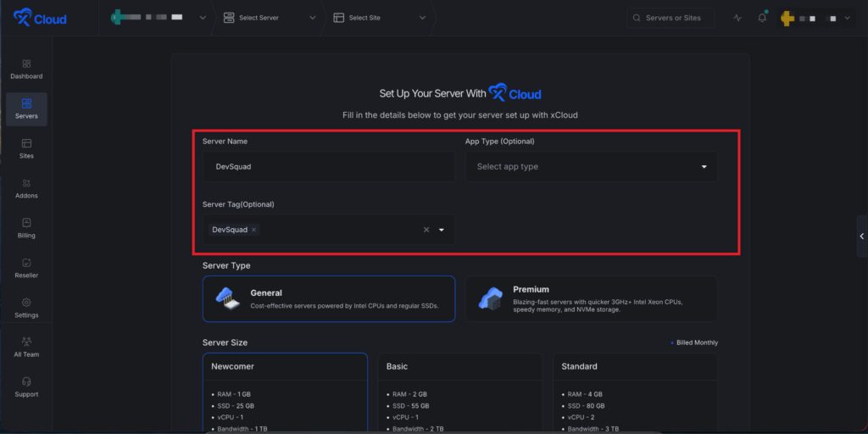Open Support in the sidebar

26,387
